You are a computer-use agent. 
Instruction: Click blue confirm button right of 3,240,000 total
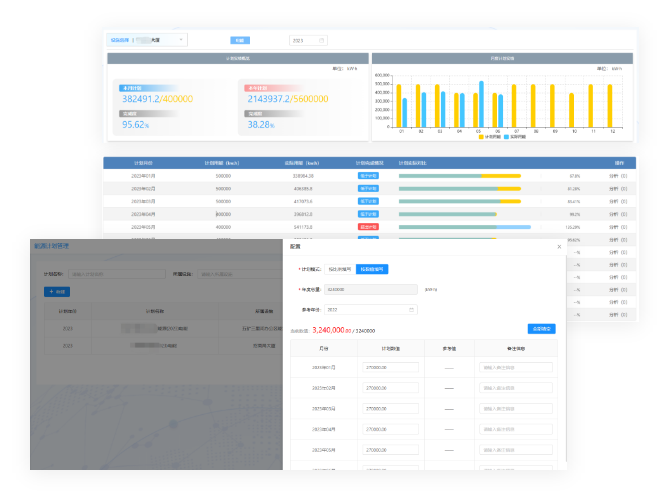click(540, 329)
